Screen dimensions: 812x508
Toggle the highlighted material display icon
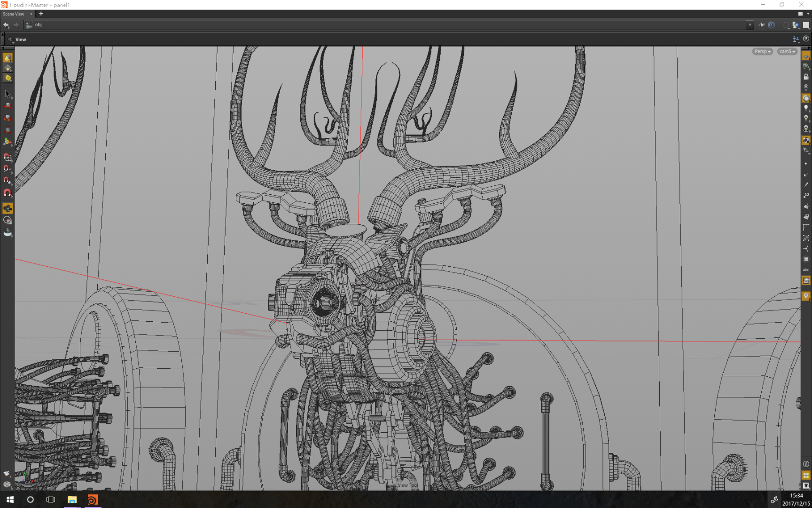pyautogui.click(x=806, y=140)
